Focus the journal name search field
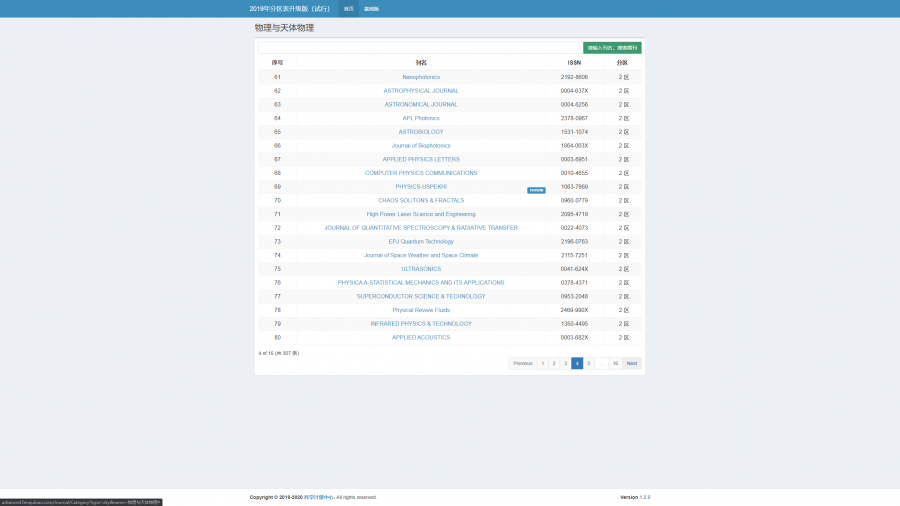Image resolution: width=900 pixels, height=506 pixels. [x=420, y=47]
